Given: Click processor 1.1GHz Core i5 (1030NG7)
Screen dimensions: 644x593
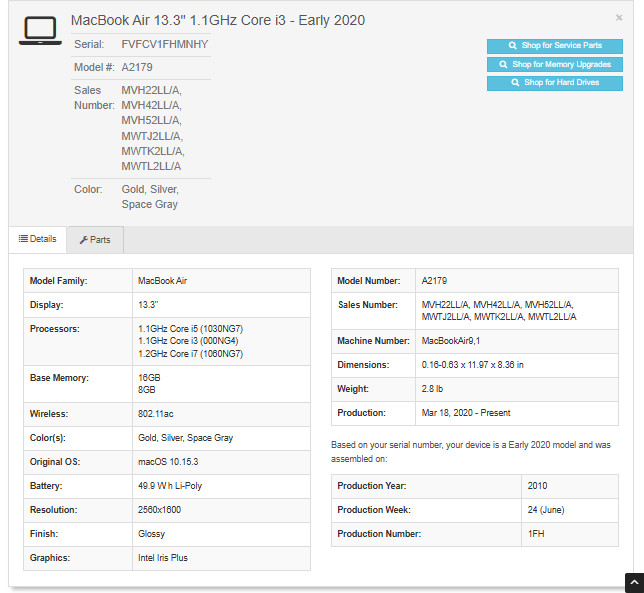Looking at the screenshot, I should coord(190,329).
